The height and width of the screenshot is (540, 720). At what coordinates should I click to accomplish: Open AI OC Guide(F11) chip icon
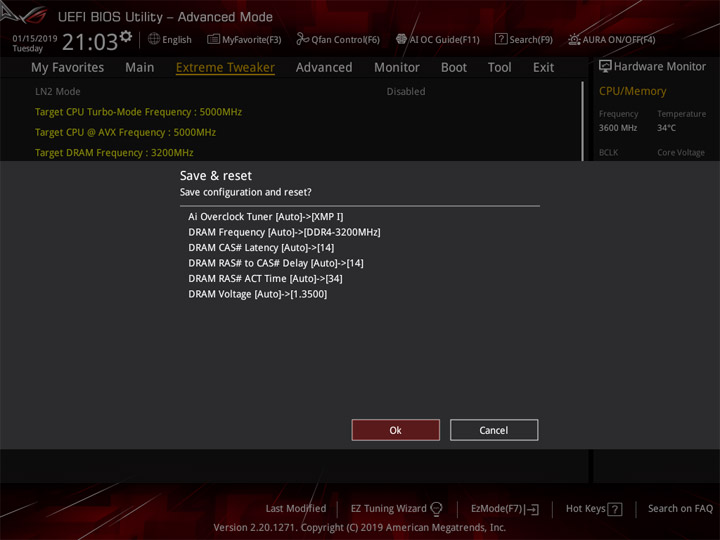401,39
